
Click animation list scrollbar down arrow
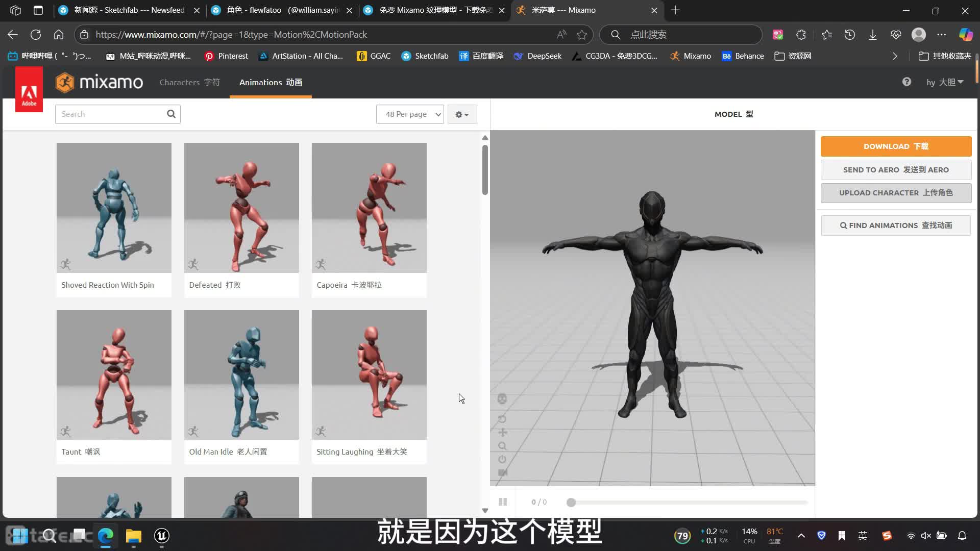coord(485,510)
